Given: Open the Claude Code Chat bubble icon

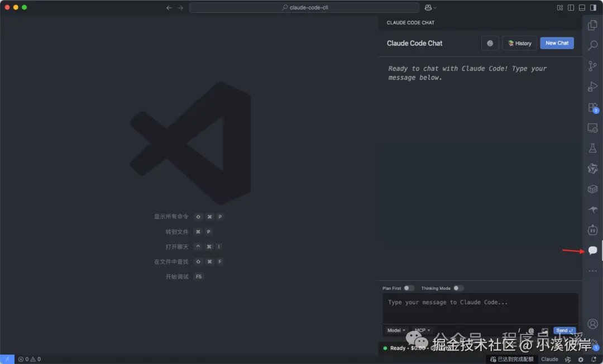Looking at the screenshot, I should pos(592,251).
